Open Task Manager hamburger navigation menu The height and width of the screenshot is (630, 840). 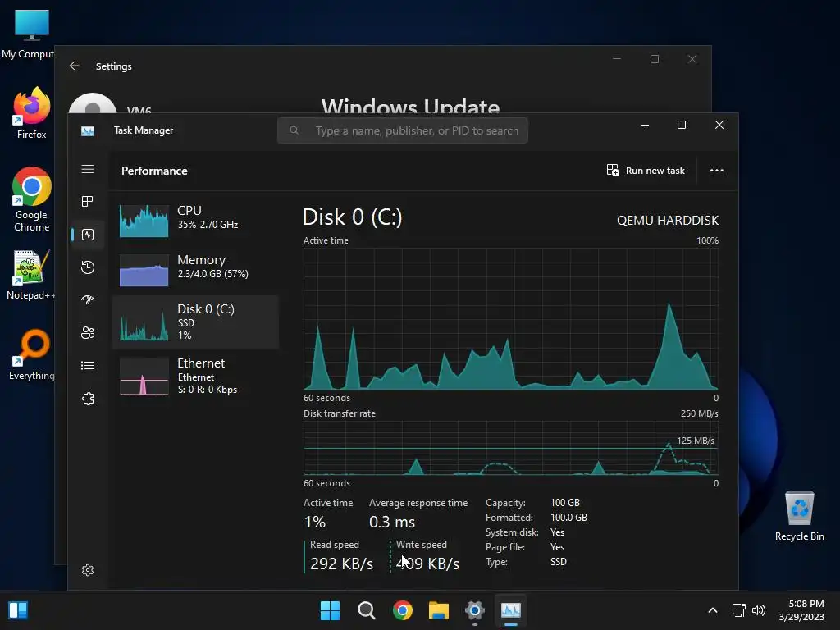[x=88, y=169]
